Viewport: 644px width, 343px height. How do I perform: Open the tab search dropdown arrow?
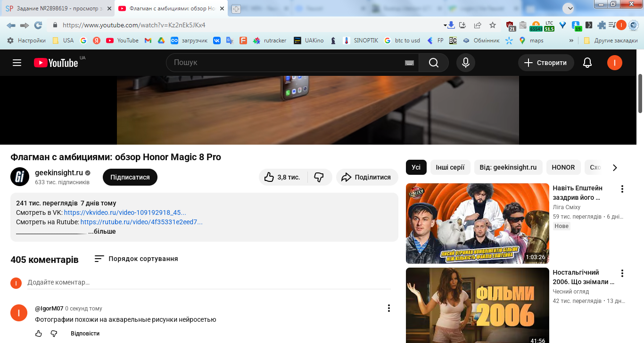coord(568,8)
